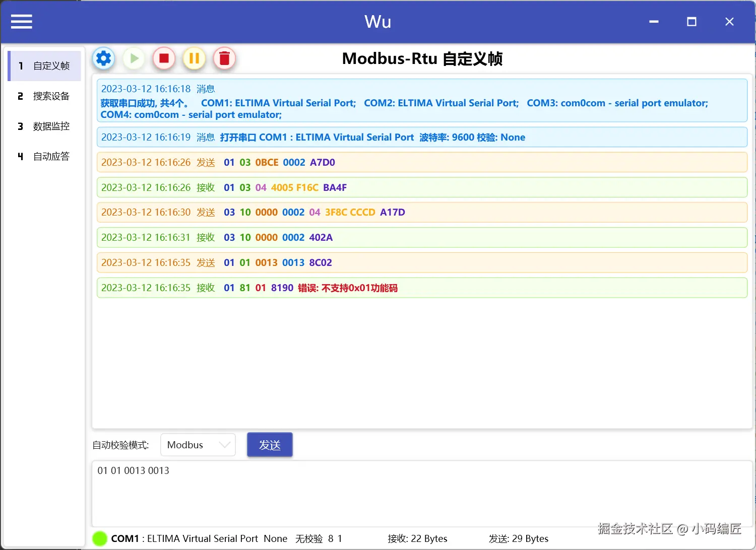The height and width of the screenshot is (550, 756).
Task: Pause logging with the yellow pause button
Action: [194, 59]
